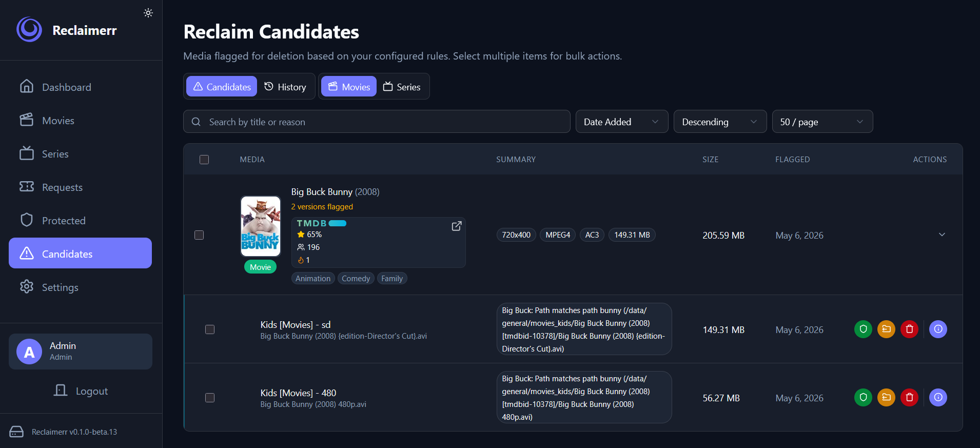The width and height of the screenshot is (980, 448).
Task: Click the Big Buck Bunny poster thumbnail
Action: coord(261,226)
